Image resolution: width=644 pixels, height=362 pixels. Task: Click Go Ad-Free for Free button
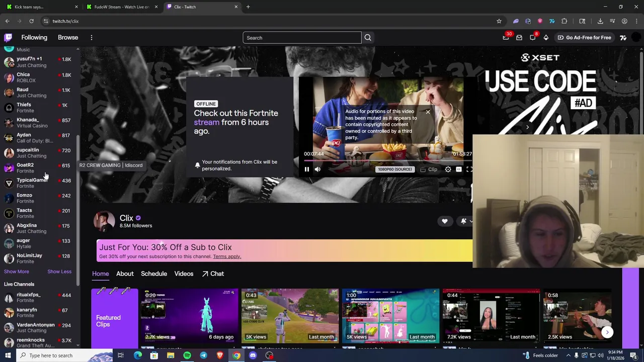click(x=584, y=38)
